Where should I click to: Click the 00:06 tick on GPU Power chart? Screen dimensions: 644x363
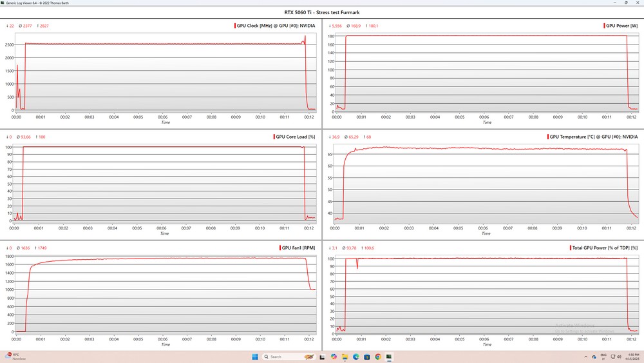484,117
